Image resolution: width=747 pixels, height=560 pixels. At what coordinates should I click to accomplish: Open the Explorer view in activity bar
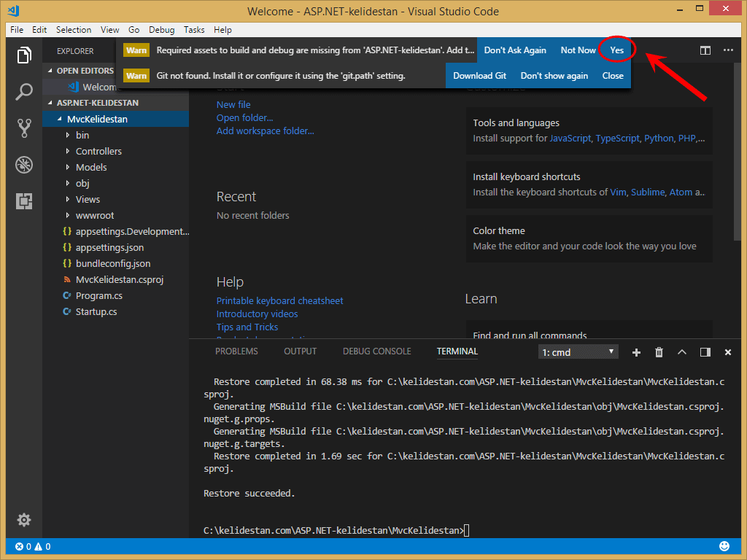(x=24, y=55)
